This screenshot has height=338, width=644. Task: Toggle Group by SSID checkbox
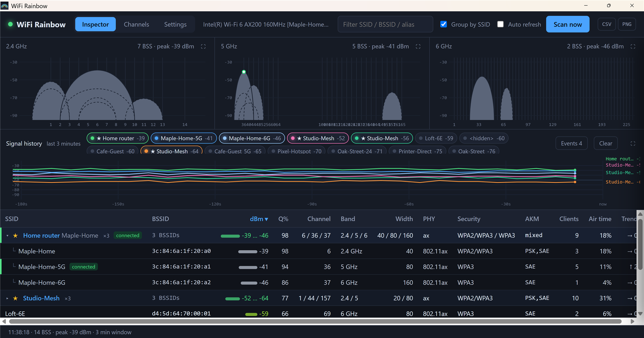pos(443,24)
